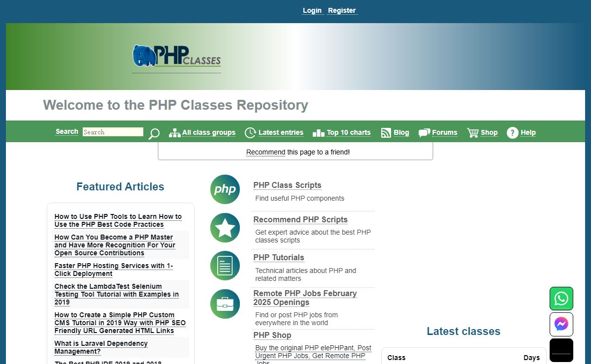Click the Top 10 charts bar icon
The width and height of the screenshot is (591, 364).
pyautogui.click(x=319, y=133)
